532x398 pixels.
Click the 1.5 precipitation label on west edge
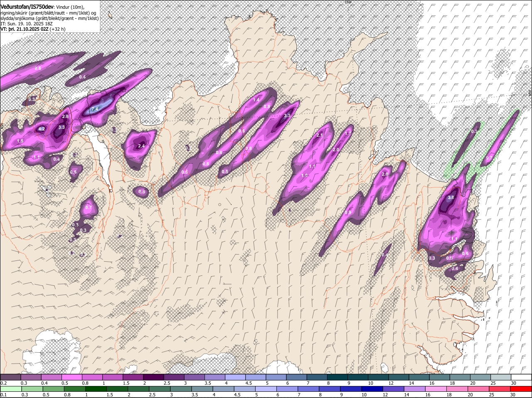coord(20,141)
